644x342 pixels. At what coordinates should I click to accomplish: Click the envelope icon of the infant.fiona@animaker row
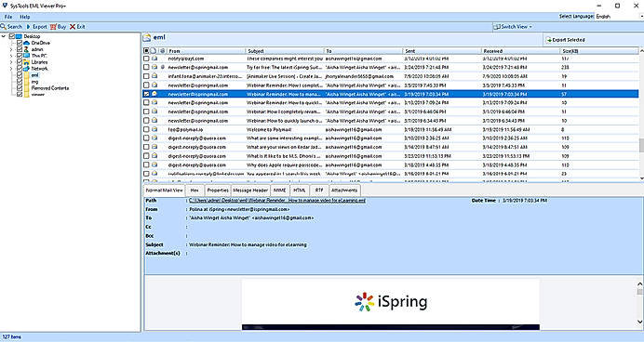click(154, 76)
